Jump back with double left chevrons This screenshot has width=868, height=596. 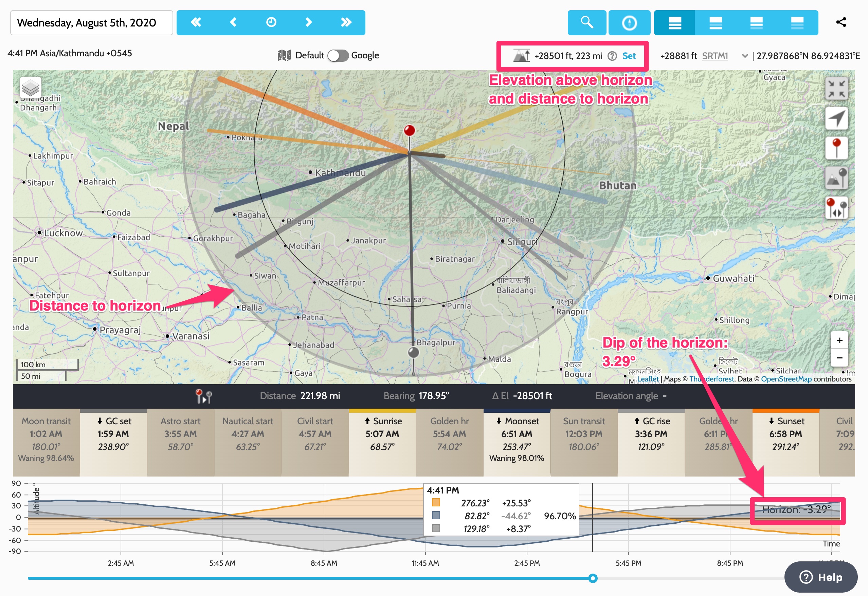click(x=196, y=22)
